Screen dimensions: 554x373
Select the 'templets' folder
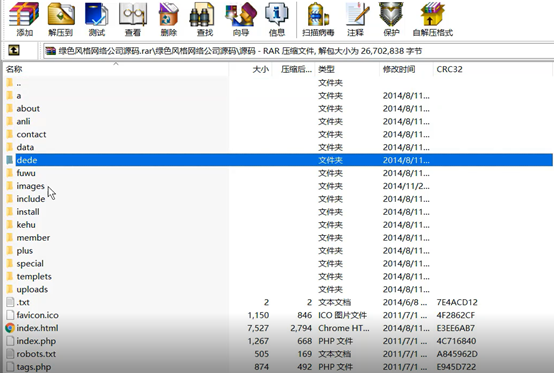pos(34,276)
